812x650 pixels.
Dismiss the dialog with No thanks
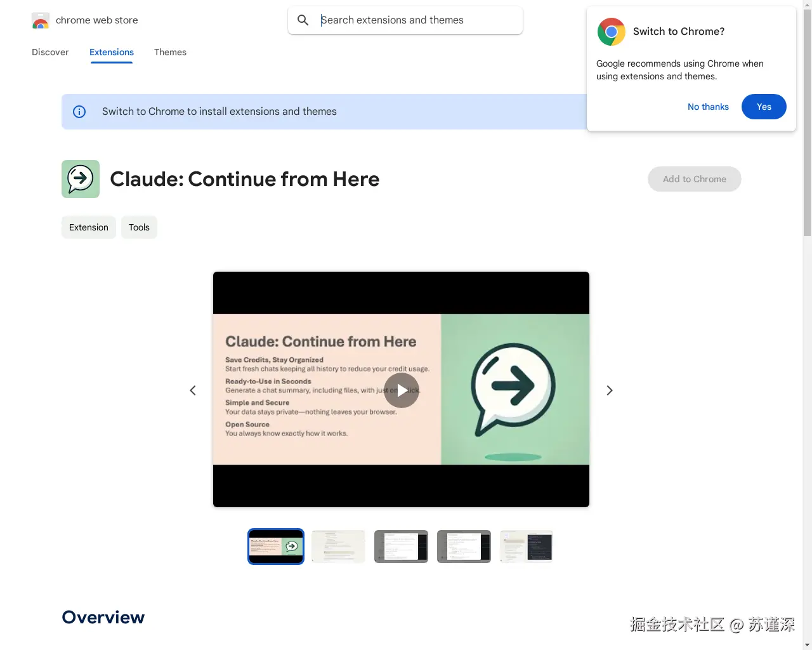pyautogui.click(x=708, y=107)
